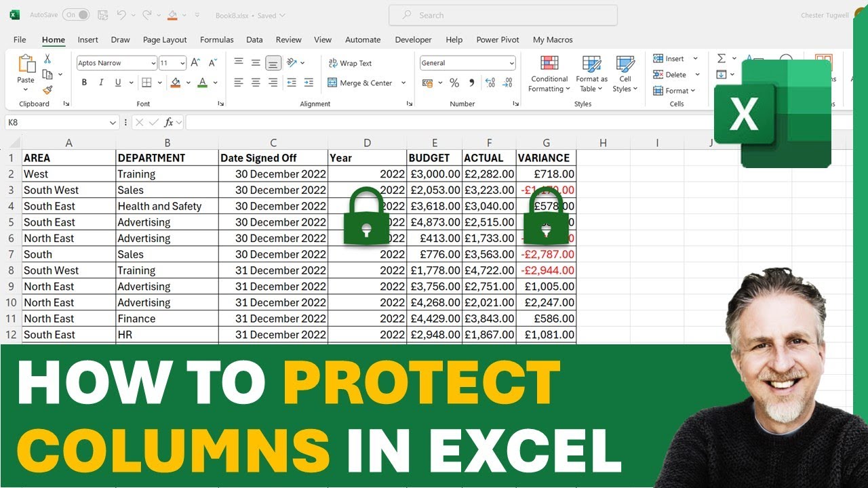The width and height of the screenshot is (868, 488).
Task: Open Cell Styles gallery
Action: click(625, 73)
